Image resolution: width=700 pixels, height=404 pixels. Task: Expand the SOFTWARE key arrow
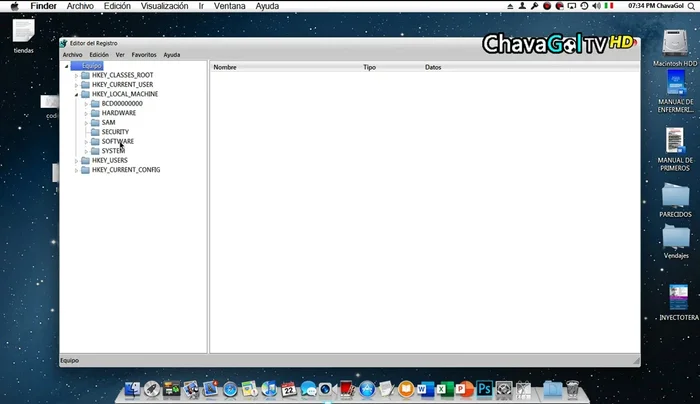[86, 142]
